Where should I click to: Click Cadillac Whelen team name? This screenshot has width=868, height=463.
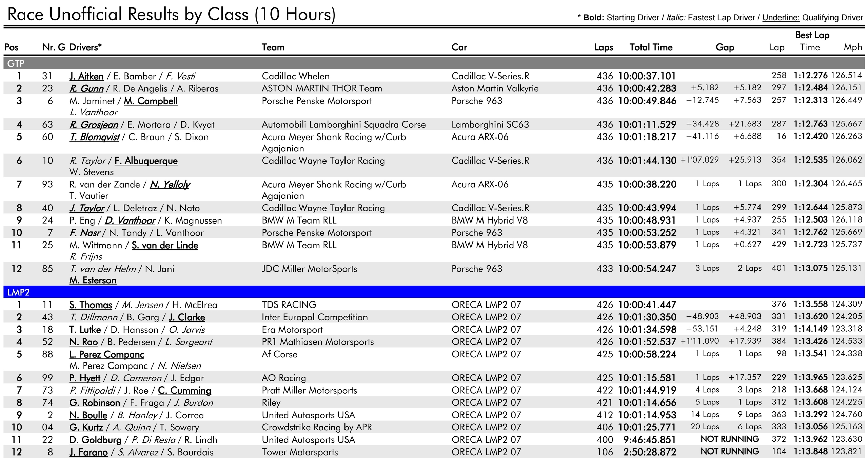[295, 76]
